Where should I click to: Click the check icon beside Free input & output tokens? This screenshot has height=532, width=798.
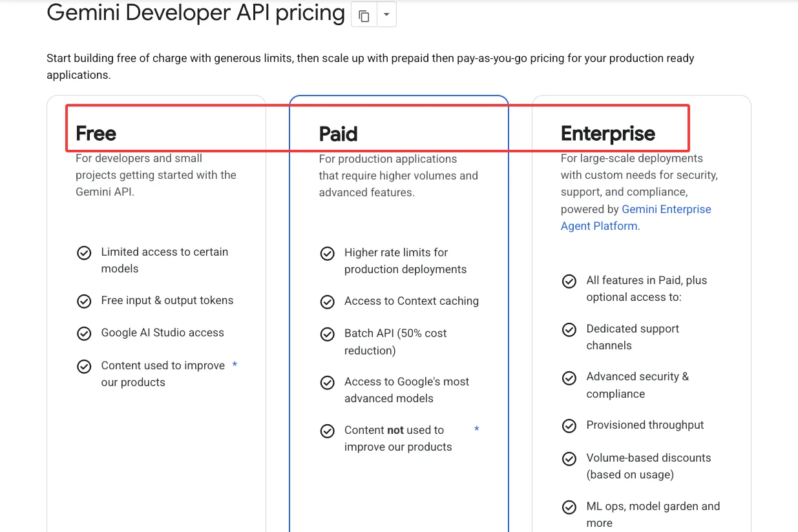[x=84, y=301]
